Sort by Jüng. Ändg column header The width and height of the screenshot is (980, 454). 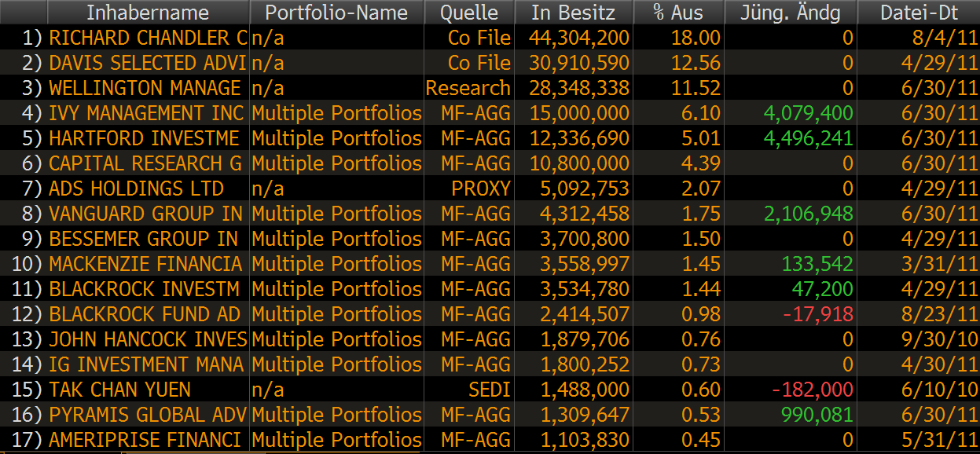790,13
